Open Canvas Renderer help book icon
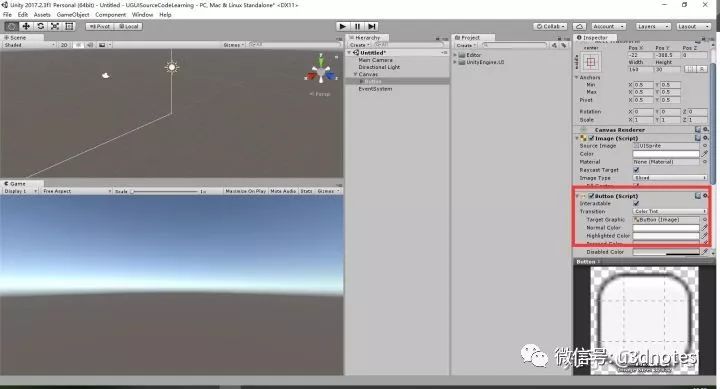 coord(698,130)
